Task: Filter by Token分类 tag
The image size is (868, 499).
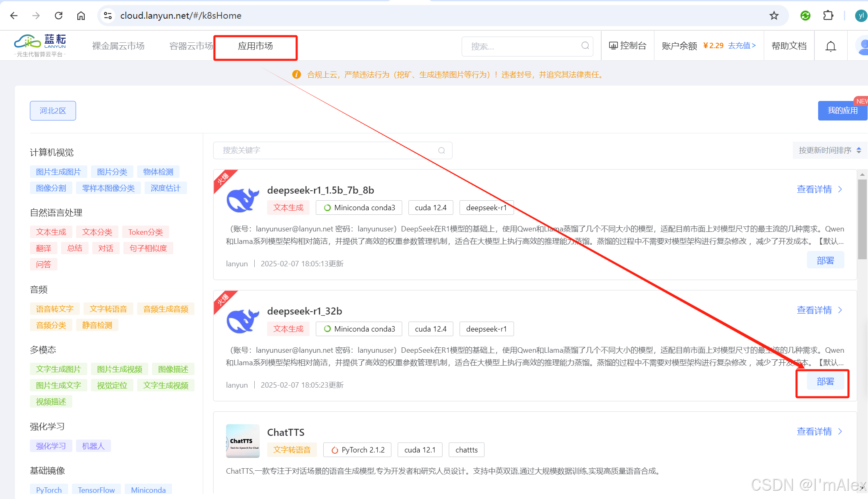Action: click(x=145, y=232)
